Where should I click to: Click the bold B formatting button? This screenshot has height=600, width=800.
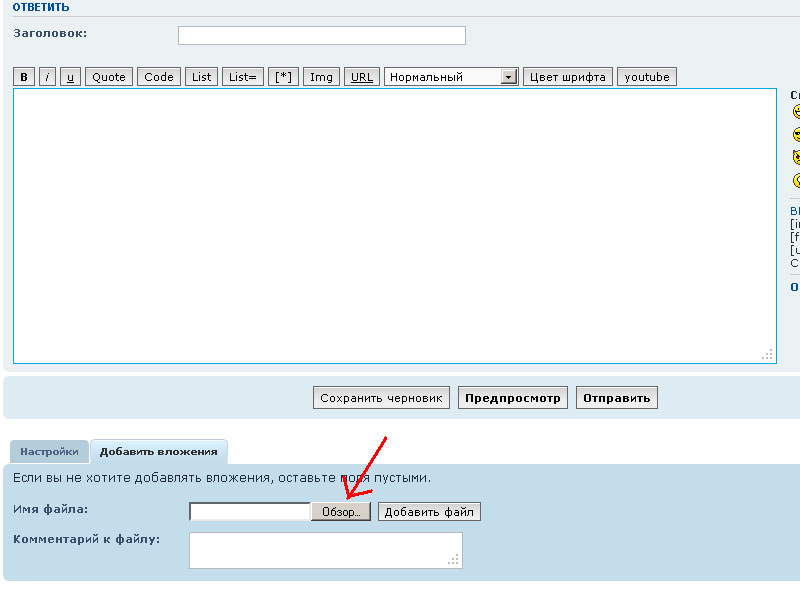pos(24,77)
